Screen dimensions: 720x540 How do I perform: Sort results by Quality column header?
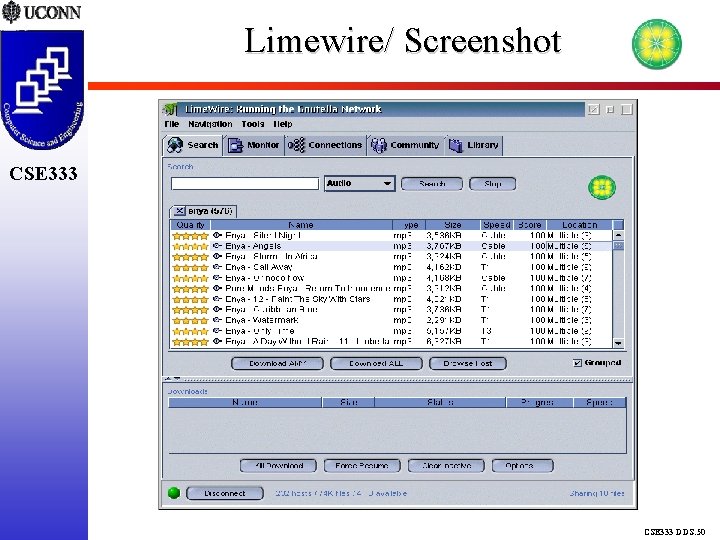[191, 225]
